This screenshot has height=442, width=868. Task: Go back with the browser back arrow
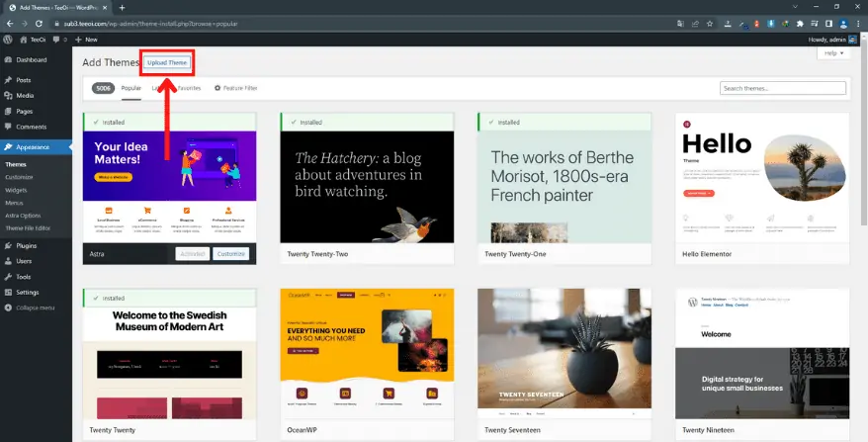pos(10,24)
